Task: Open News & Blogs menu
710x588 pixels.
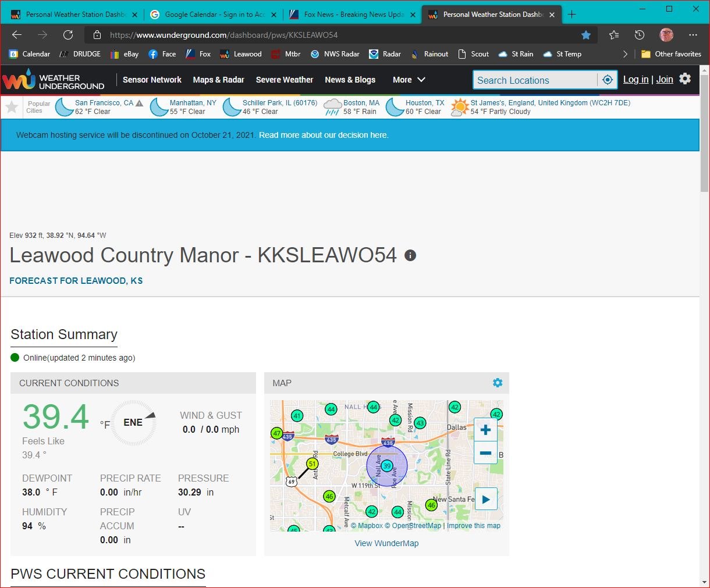Action: point(350,80)
